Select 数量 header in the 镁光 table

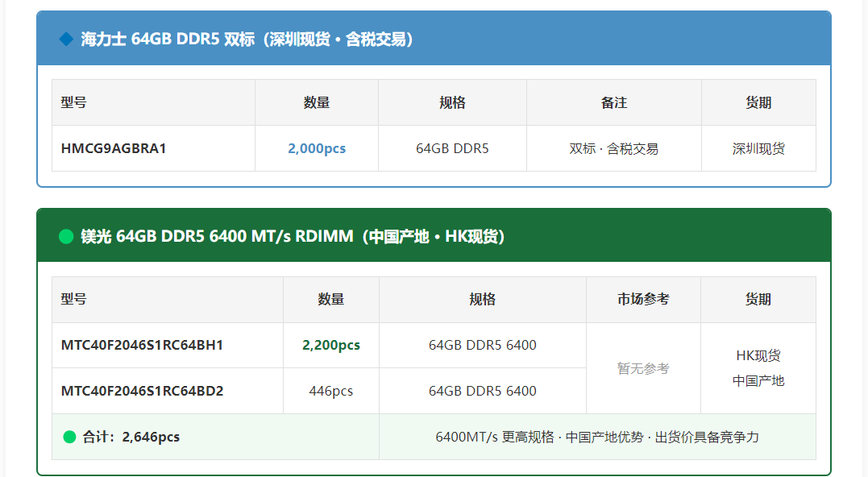331,300
